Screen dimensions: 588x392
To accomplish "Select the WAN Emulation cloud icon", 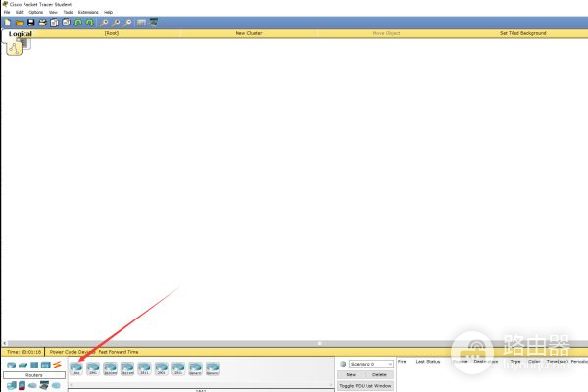I will click(x=32, y=385).
